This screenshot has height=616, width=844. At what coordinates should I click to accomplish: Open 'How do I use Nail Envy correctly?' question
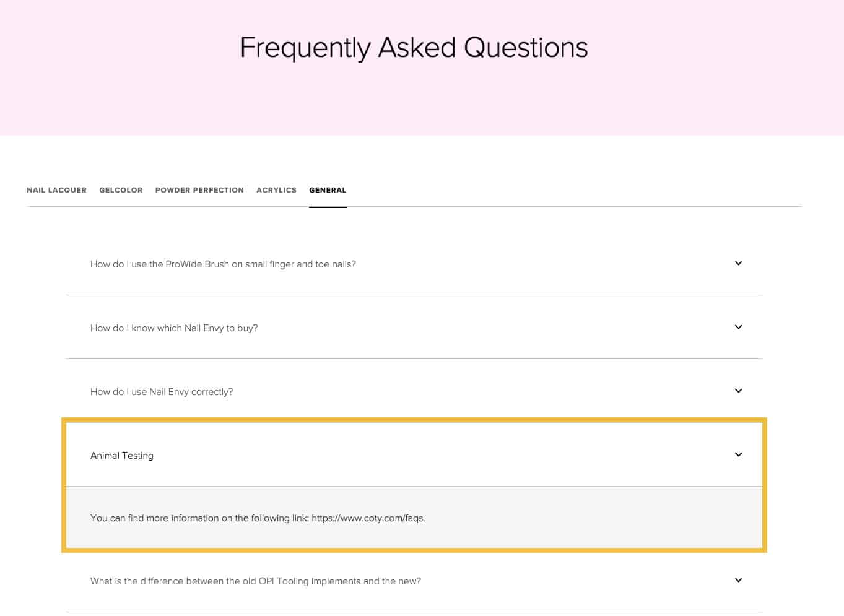162,392
